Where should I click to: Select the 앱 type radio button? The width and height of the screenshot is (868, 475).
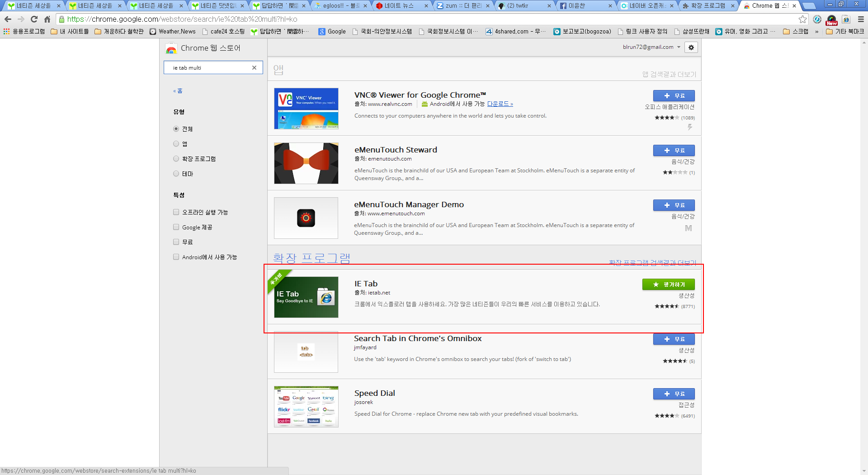tap(176, 144)
